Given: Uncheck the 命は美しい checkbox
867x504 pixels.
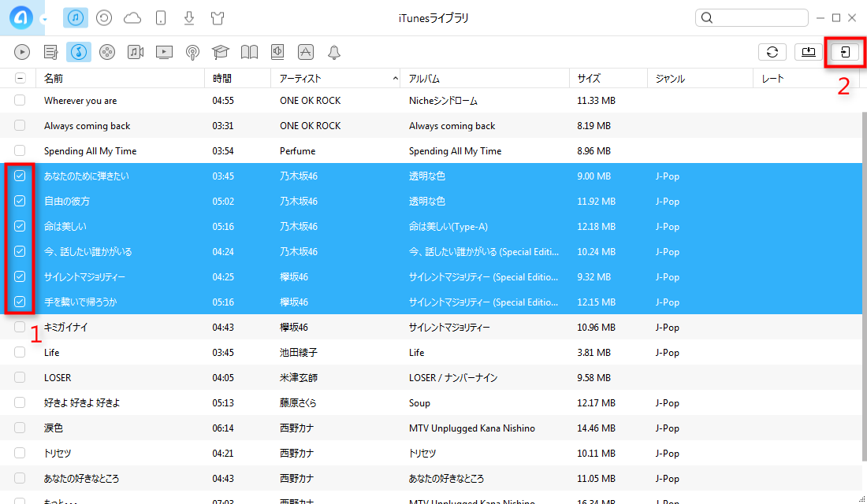Looking at the screenshot, I should tap(20, 226).
